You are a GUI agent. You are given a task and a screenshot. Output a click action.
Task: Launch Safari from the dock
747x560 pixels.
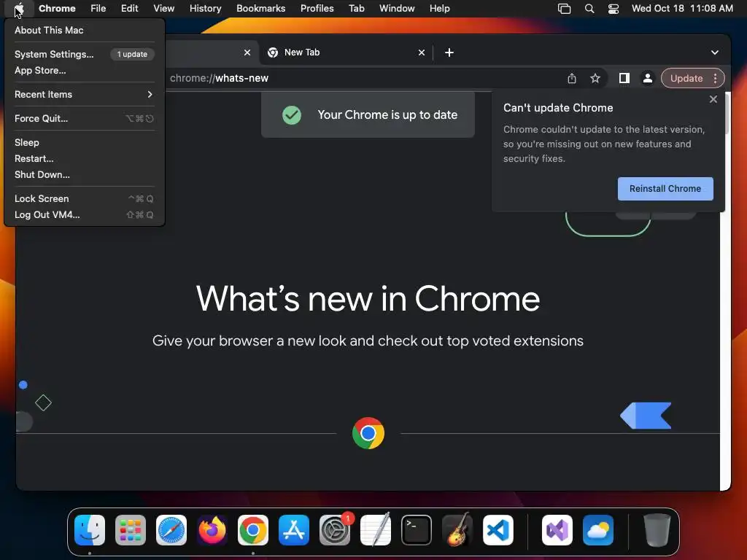pos(171,530)
